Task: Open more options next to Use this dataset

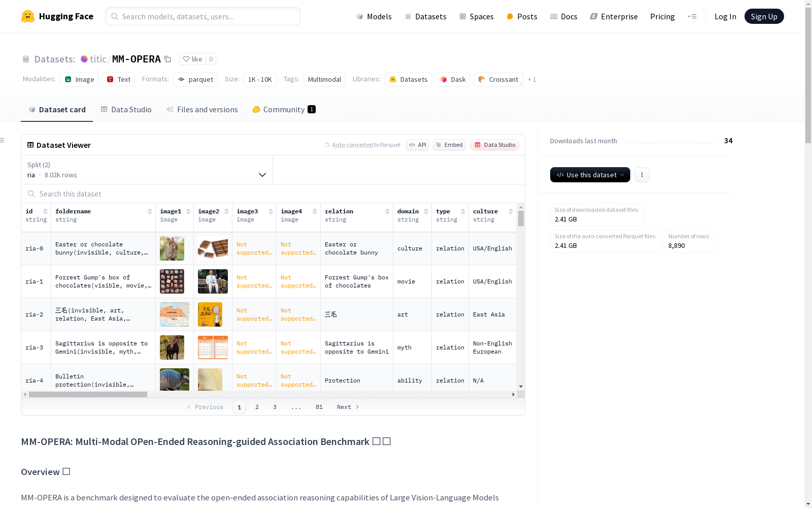Action: coord(642,175)
